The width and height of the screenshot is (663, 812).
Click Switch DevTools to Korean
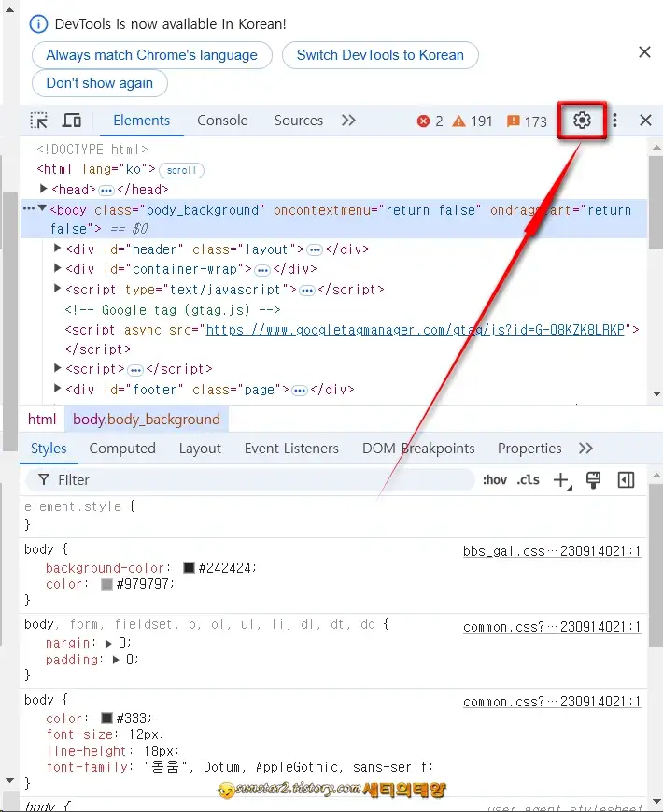(x=380, y=55)
